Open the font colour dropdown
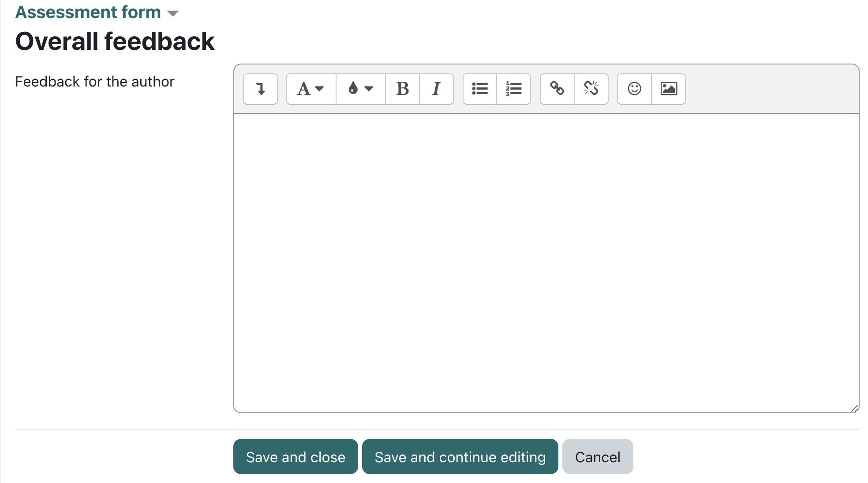The image size is (868, 483). [x=361, y=89]
